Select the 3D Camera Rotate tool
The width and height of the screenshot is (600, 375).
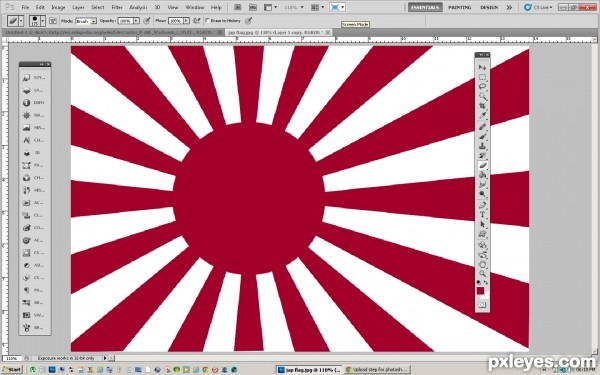tap(482, 254)
